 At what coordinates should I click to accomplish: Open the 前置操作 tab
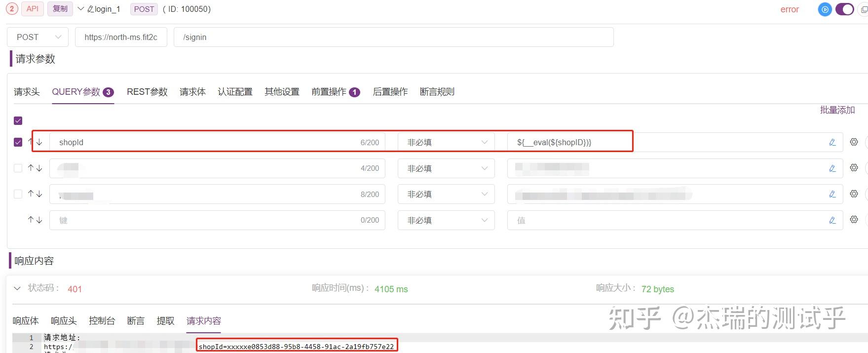[336, 92]
